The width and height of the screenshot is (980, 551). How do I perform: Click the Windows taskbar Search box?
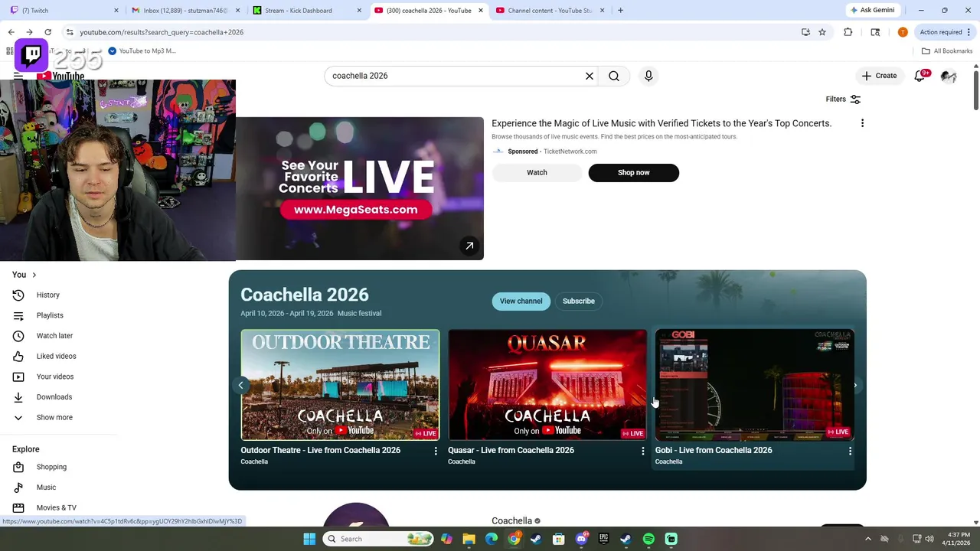pyautogui.click(x=378, y=539)
